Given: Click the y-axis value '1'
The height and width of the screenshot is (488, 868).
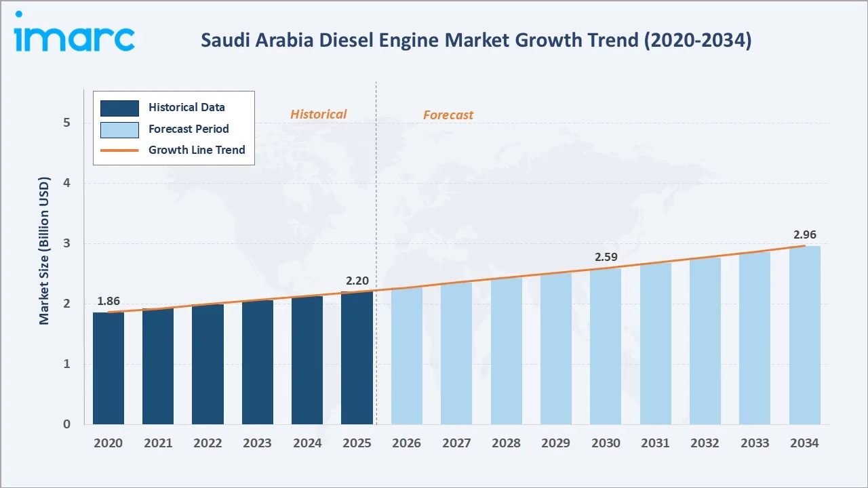Looking at the screenshot, I should 66,365.
